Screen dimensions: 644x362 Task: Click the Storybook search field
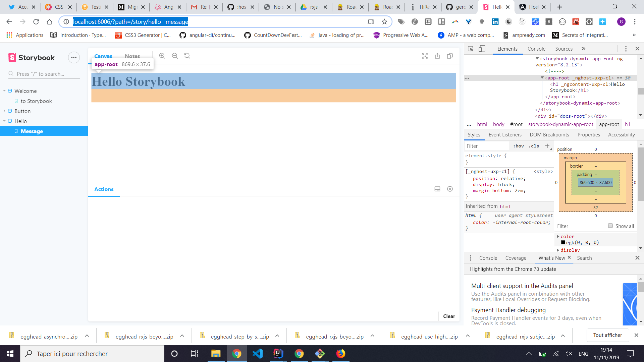(44, 74)
